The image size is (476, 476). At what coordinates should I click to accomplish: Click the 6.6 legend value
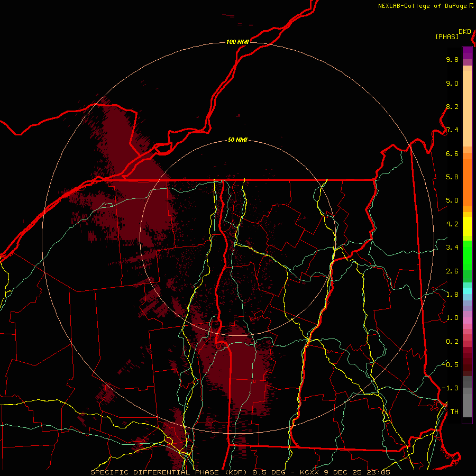[452, 154]
